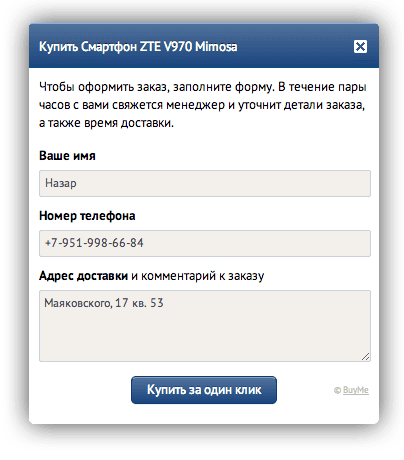Click the dialog title "Купить Смартфон ZTE V970 Mimosa"
This screenshot has width=404, height=460.
click(138, 47)
